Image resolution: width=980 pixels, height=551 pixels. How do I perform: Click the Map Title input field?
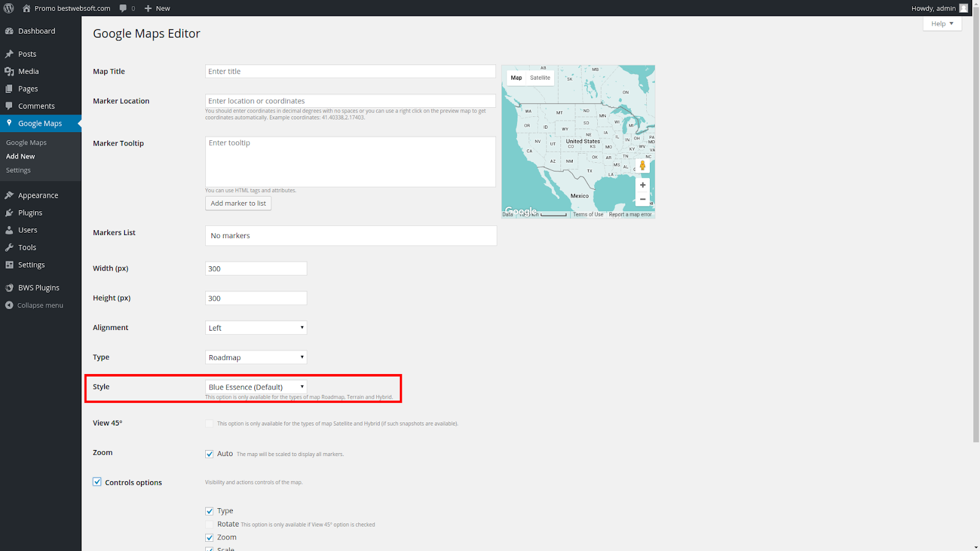350,71
